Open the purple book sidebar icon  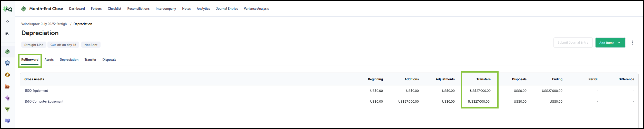(7, 121)
